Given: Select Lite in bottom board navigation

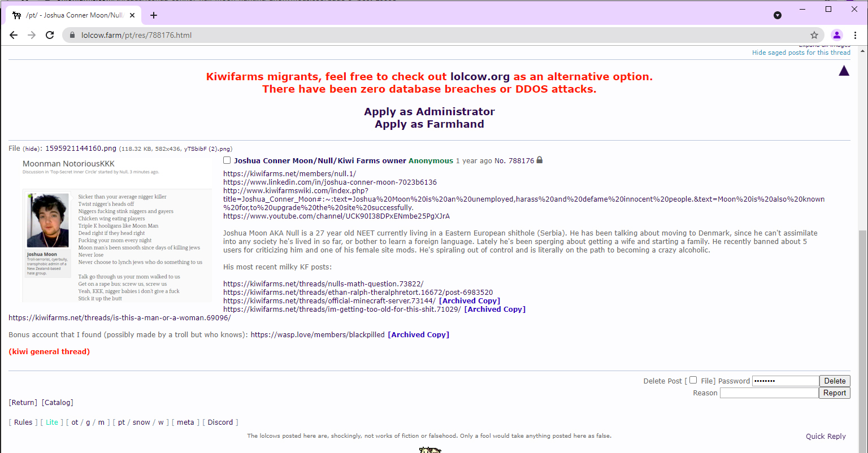Looking at the screenshot, I should point(52,422).
